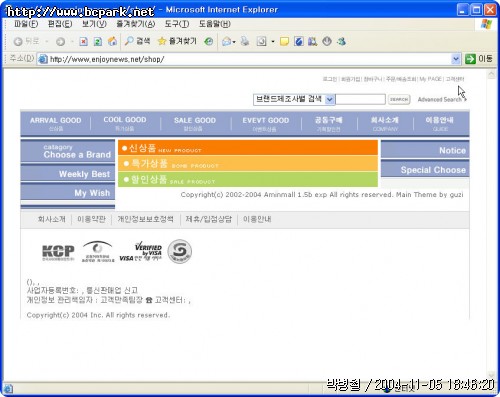Click the footer terms of use (이용약관) link
500x397 pixels.
click(x=91, y=219)
